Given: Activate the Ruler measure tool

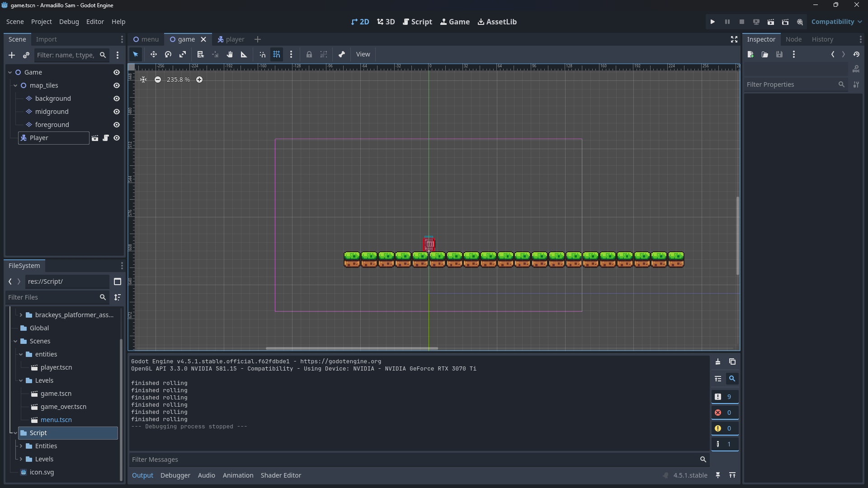Looking at the screenshot, I should coord(244,54).
